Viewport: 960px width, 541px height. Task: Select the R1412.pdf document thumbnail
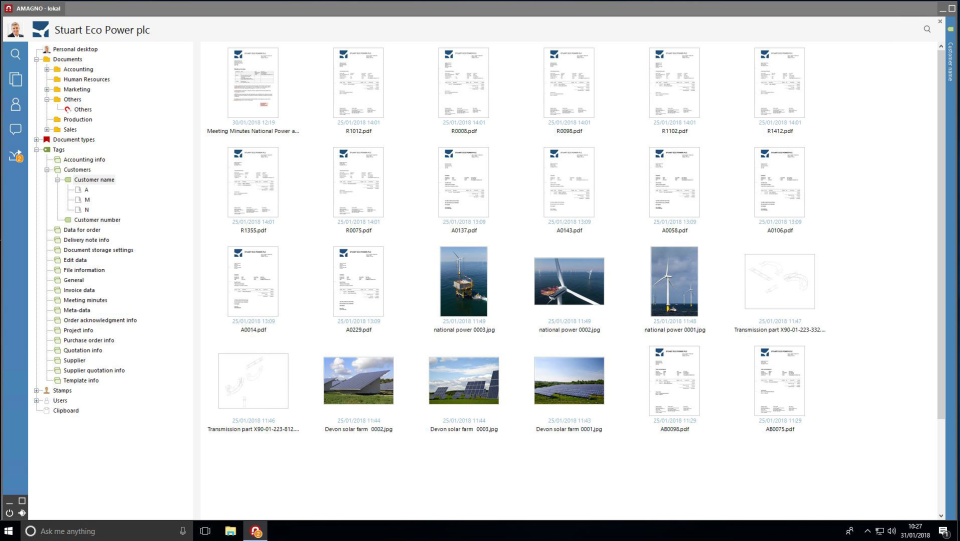779,83
